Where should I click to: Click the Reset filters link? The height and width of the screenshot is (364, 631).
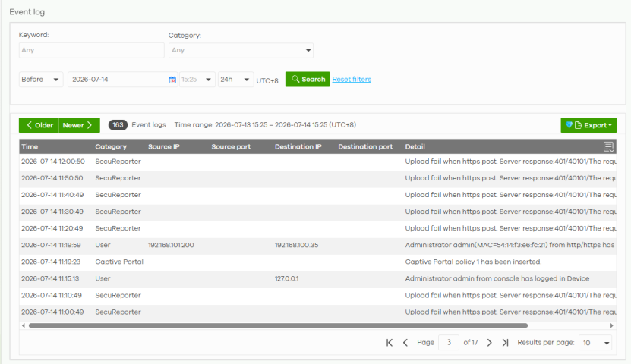point(352,80)
